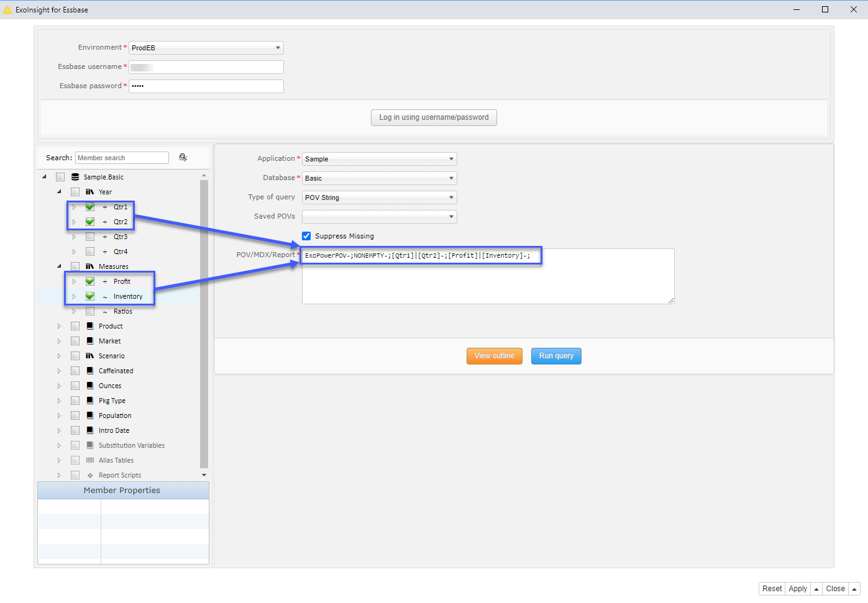Collapse the Year tree node
The width and height of the screenshot is (868, 603).
pos(59,191)
